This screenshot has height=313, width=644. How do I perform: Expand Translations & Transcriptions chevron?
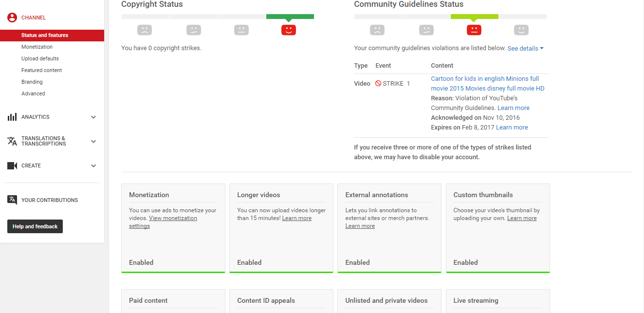pyautogui.click(x=93, y=141)
